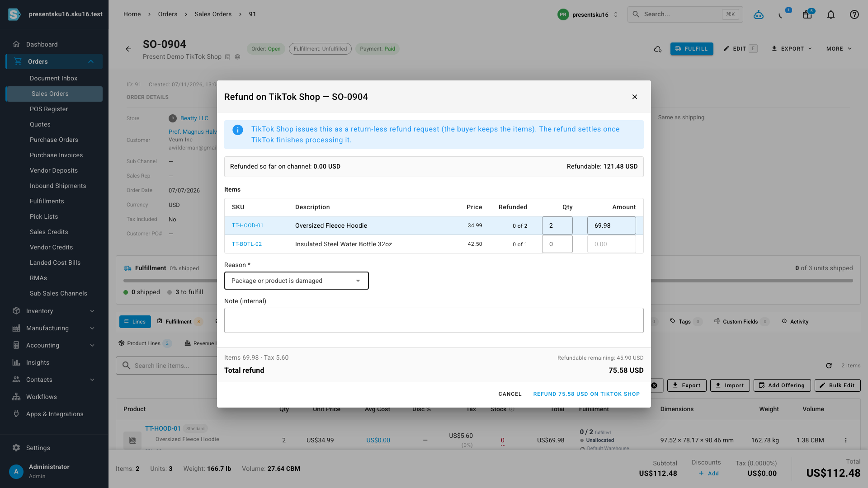Go to Home breadcrumb
The width and height of the screenshot is (868, 488).
tap(132, 14)
